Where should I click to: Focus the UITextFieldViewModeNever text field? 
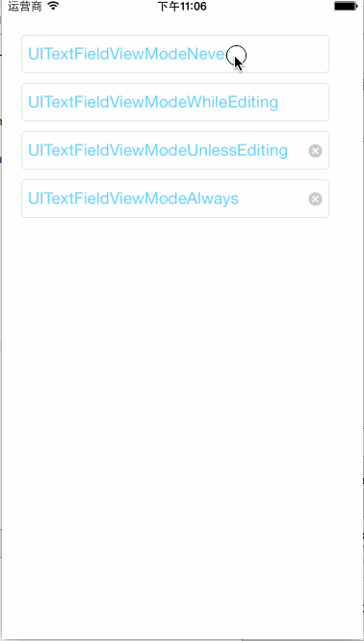[x=175, y=54]
